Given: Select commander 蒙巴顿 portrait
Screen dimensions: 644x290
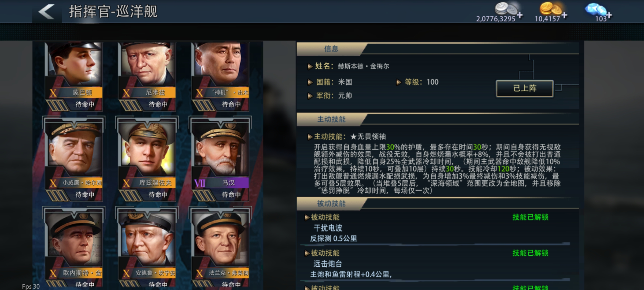Looking at the screenshot, I should (x=74, y=76).
